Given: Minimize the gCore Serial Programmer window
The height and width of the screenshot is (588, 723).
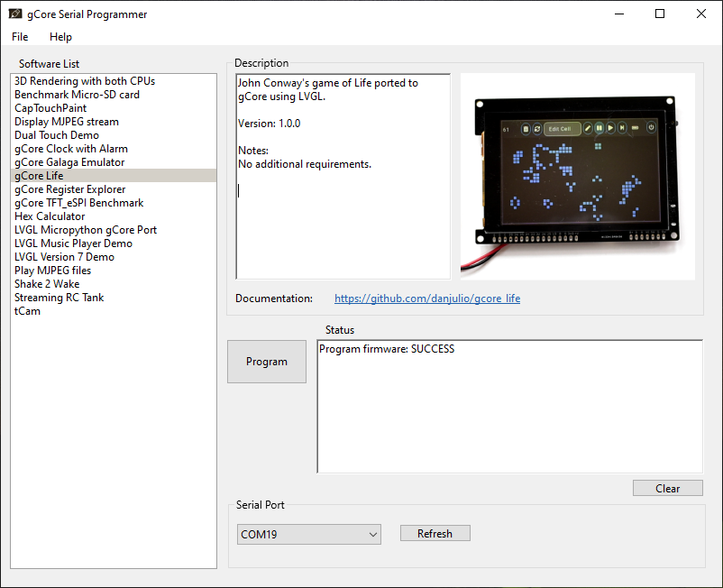Looking at the screenshot, I should (x=619, y=14).
